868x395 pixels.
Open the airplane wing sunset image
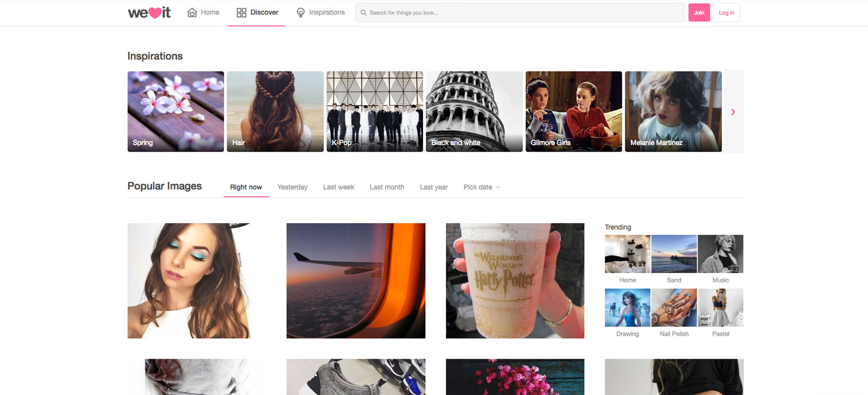356,281
